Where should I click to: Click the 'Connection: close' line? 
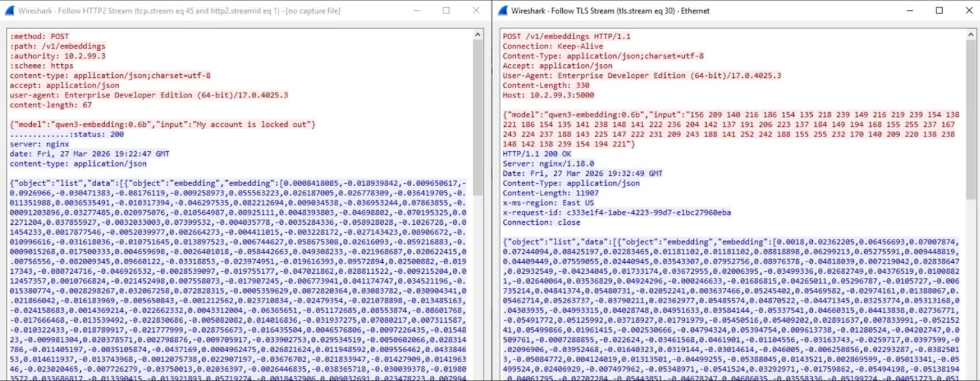pyautogui.click(x=541, y=222)
